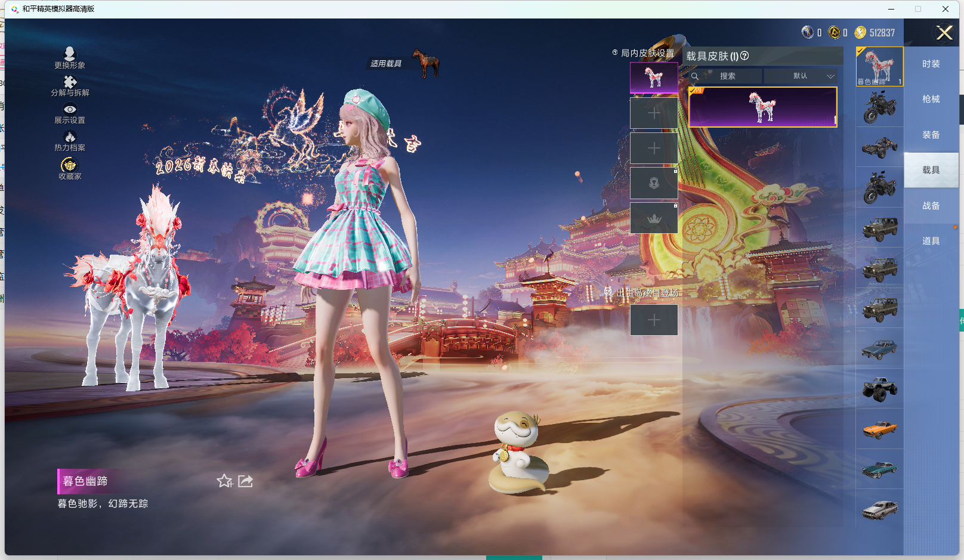Select the purple horse skin card
964x560 pixels.
[762, 107]
